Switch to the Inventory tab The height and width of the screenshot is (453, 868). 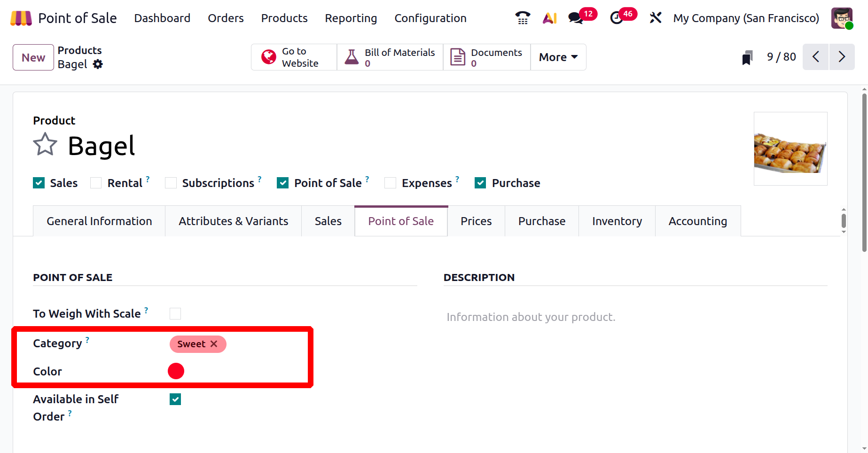coord(617,221)
